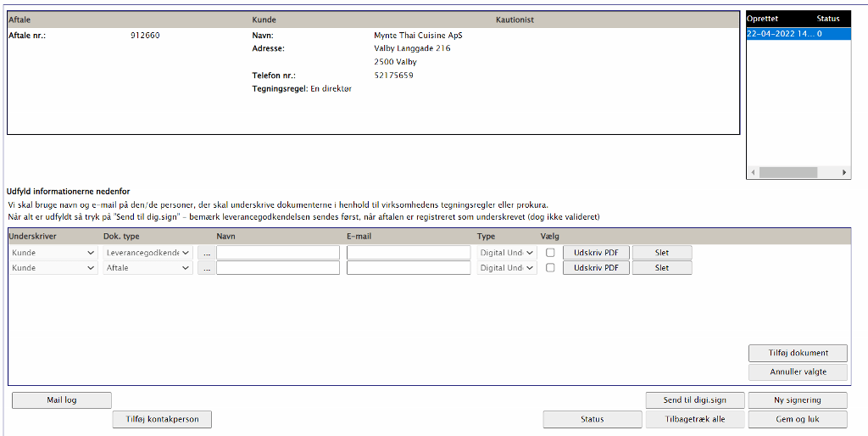Click left arrow of status list scrollbar
The width and height of the screenshot is (868, 436).
[x=752, y=172]
